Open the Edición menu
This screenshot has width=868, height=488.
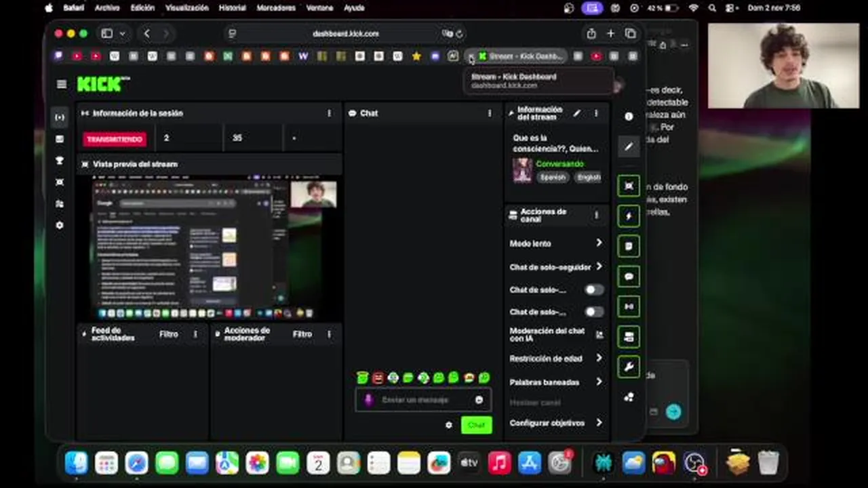142,8
